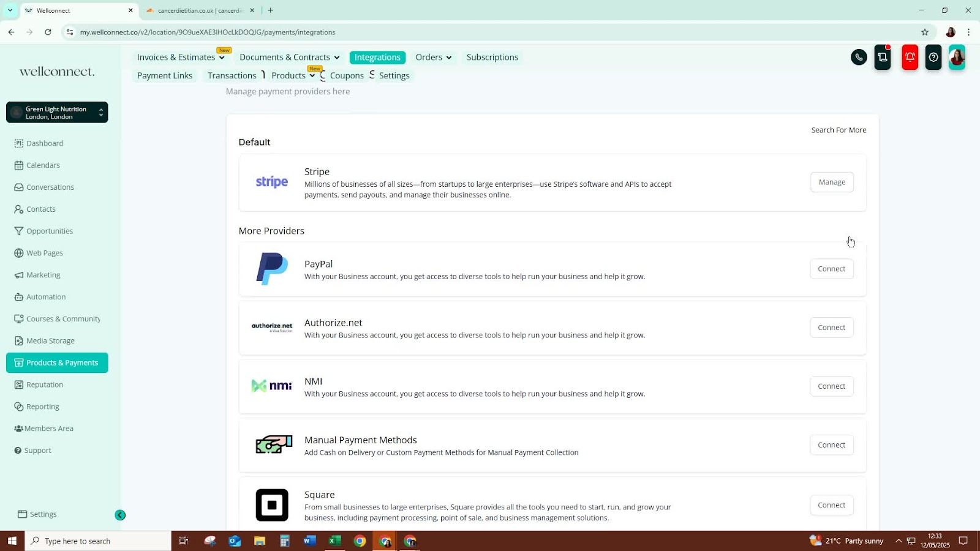Click the wellconnect logo
The width and height of the screenshot is (980, 551).
pos(57,72)
